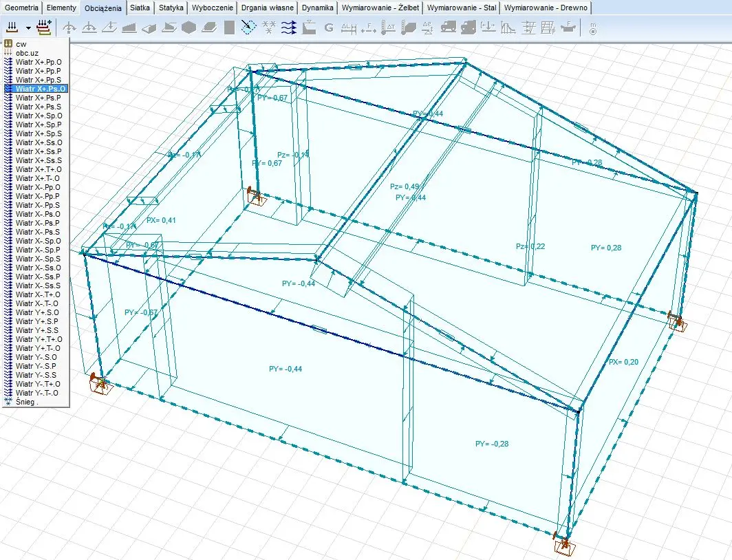Screen dimensions: 732x560
Task: Go to the Wymiarowanie - Stal tab
Action: coord(461,8)
